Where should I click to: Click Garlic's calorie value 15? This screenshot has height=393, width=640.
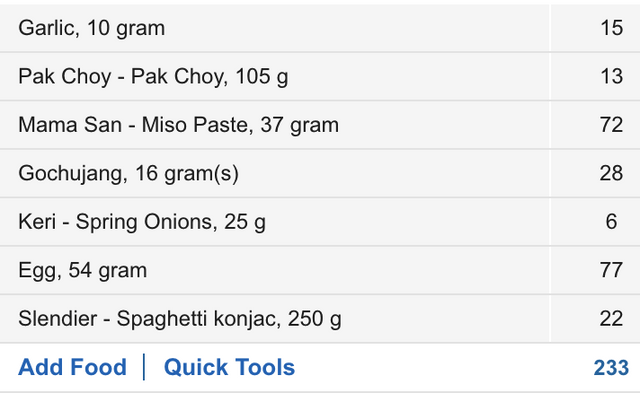click(x=611, y=28)
